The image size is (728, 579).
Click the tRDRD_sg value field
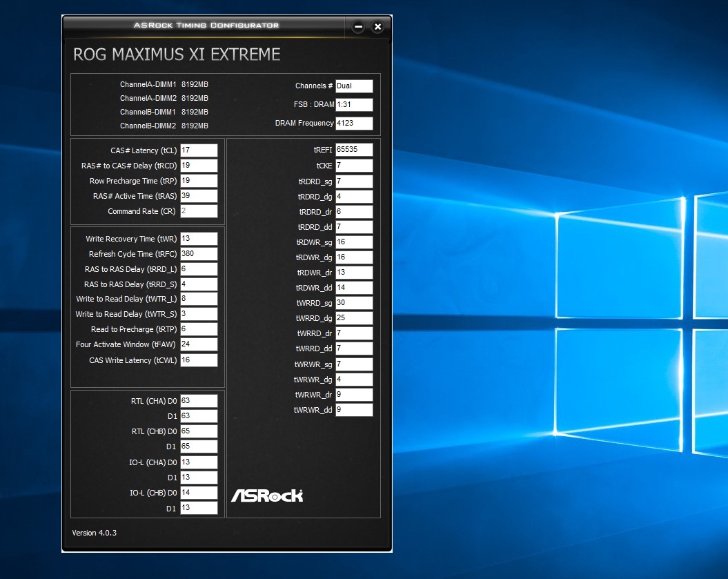[354, 181]
